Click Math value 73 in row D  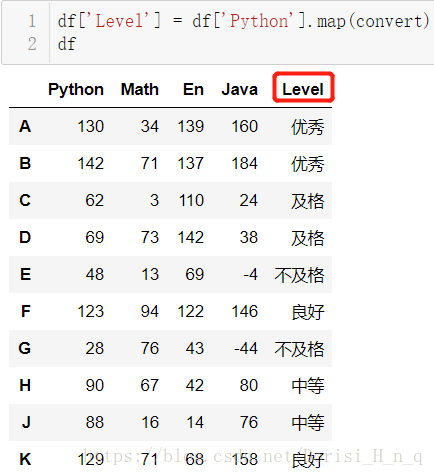[150, 237]
